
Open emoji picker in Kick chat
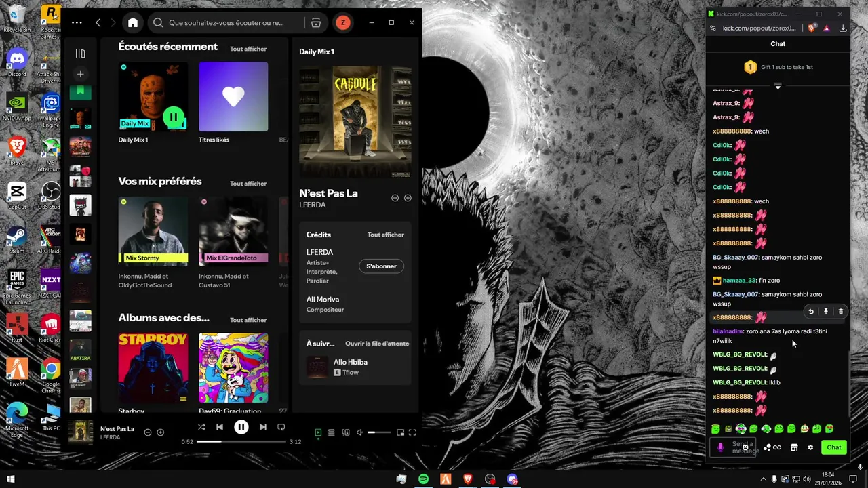coord(745,447)
